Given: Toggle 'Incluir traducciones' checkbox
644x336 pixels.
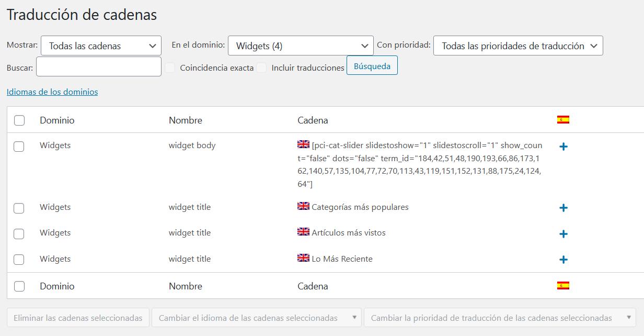Looking at the screenshot, I should pyautogui.click(x=262, y=68).
